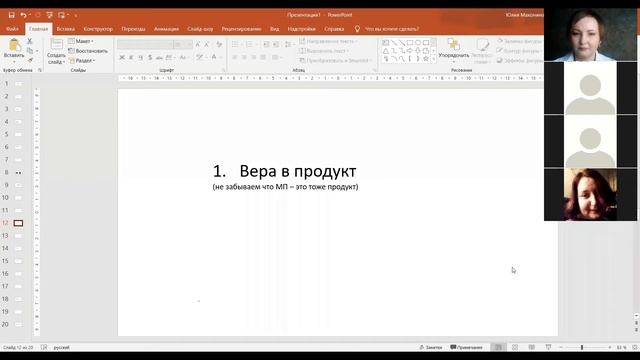Create new slide via Создать слайд

click(x=56, y=51)
